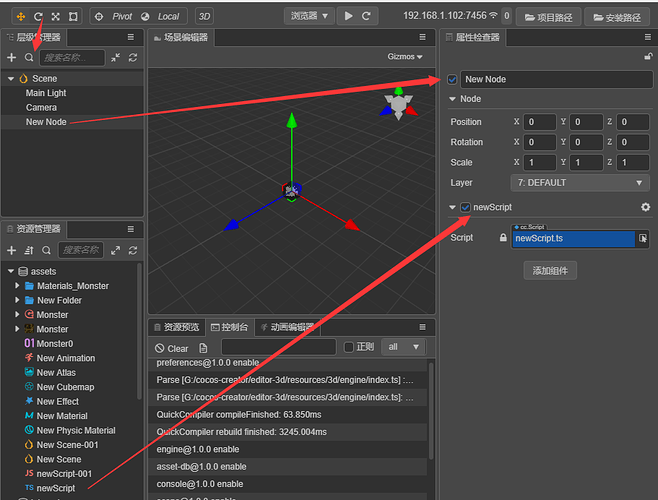Click the Position X input field
Screen dimensions: 658x500
(x=540, y=122)
